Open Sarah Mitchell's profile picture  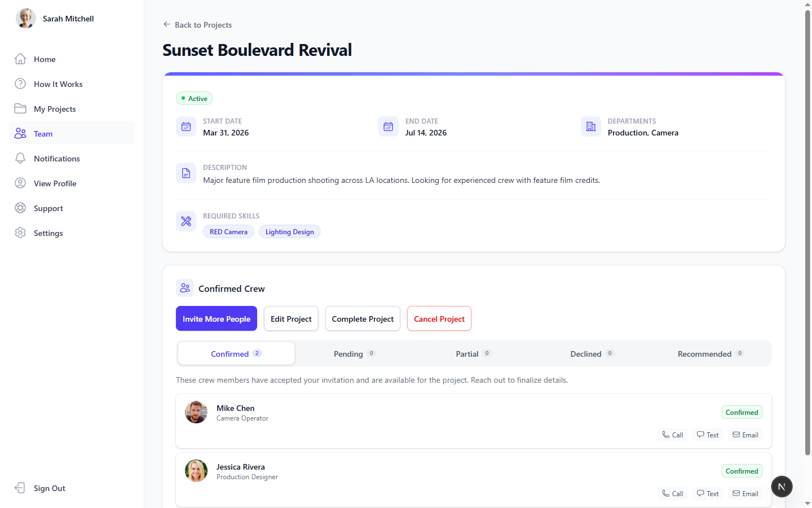click(x=25, y=17)
